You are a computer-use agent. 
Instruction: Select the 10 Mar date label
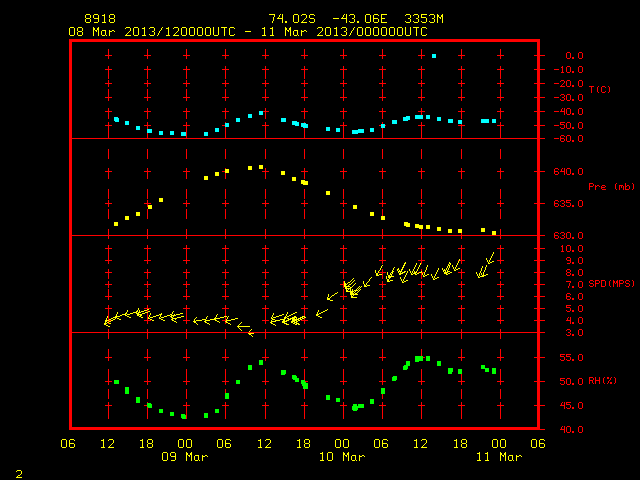point(342,457)
